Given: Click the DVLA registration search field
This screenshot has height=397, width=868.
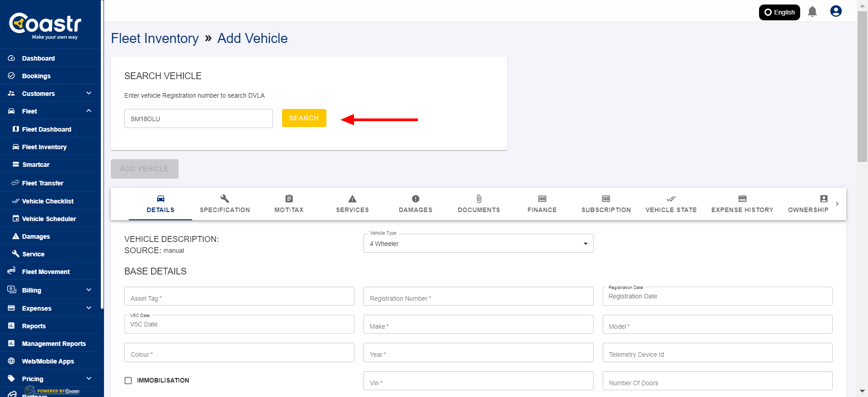Looking at the screenshot, I should coord(198,118).
